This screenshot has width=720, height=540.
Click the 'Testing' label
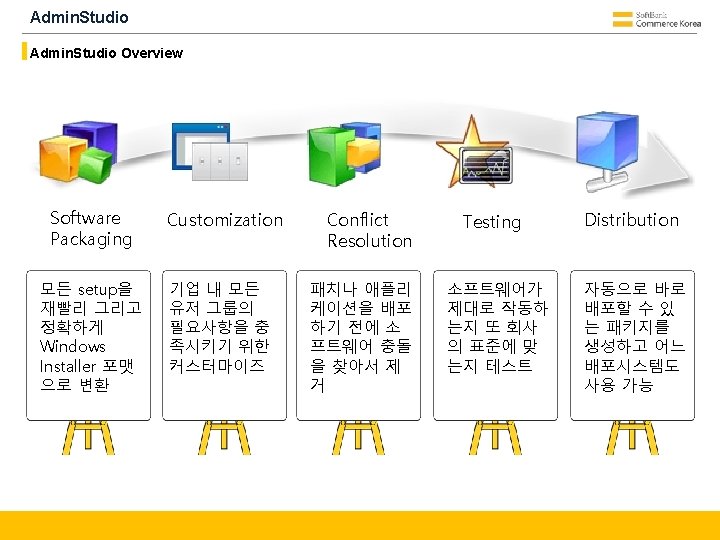(x=491, y=222)
